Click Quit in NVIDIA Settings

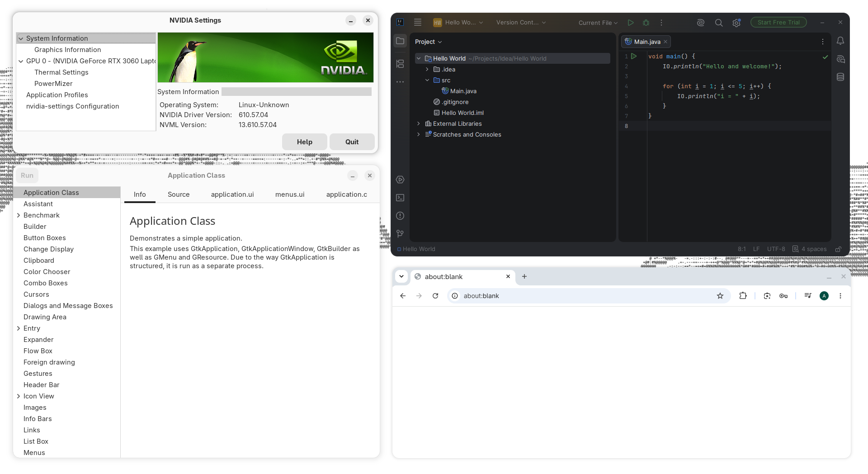click(x=352, y=142)
